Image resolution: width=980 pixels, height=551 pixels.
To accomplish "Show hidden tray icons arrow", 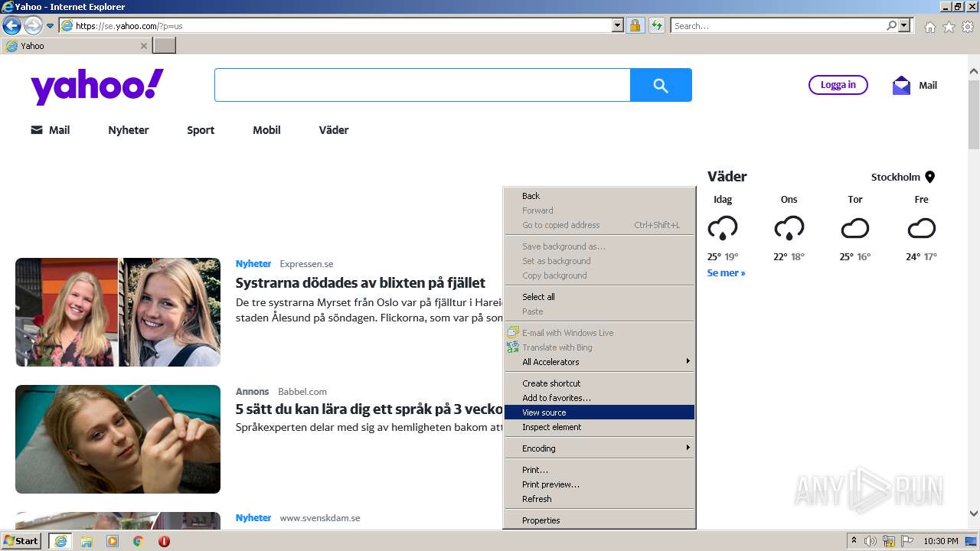I will [854, 541].
